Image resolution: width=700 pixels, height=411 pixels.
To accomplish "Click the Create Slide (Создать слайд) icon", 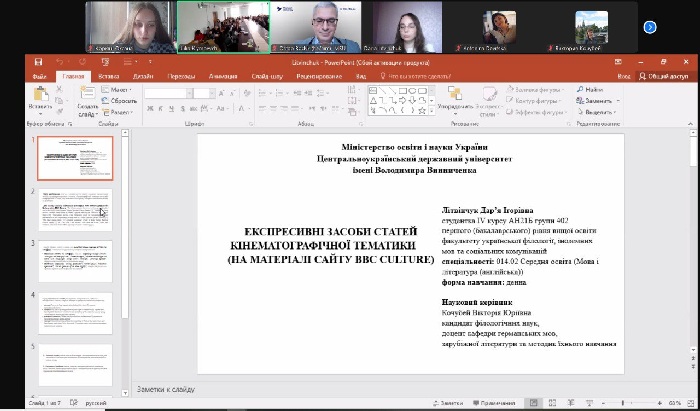I will 87,93.
